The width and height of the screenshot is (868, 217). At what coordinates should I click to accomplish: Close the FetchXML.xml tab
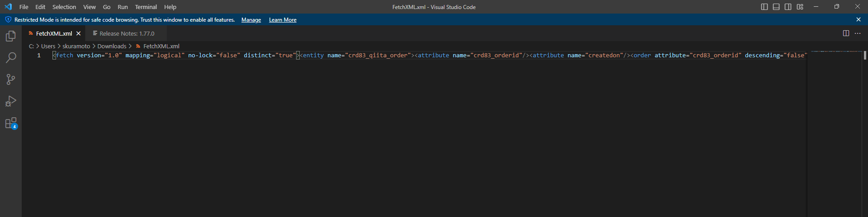click(x=78, y=33)
